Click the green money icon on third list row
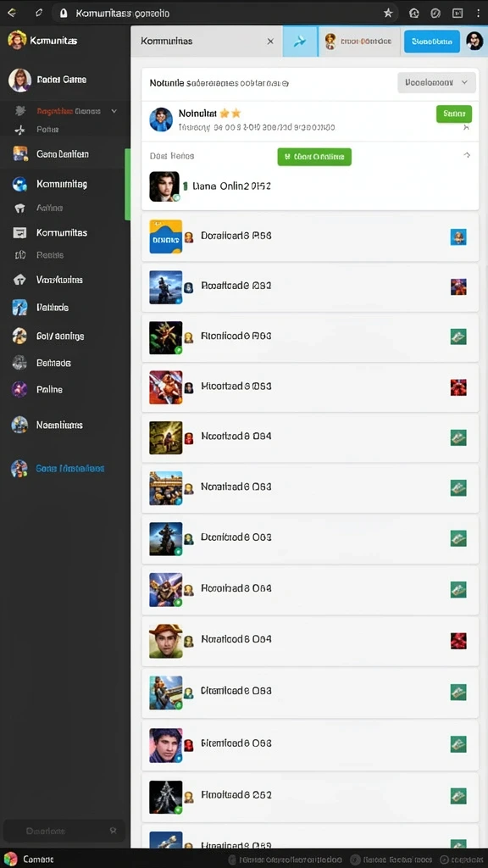This screenshot has width=488, height=868. pyautogui.click(x=458, y=337)
